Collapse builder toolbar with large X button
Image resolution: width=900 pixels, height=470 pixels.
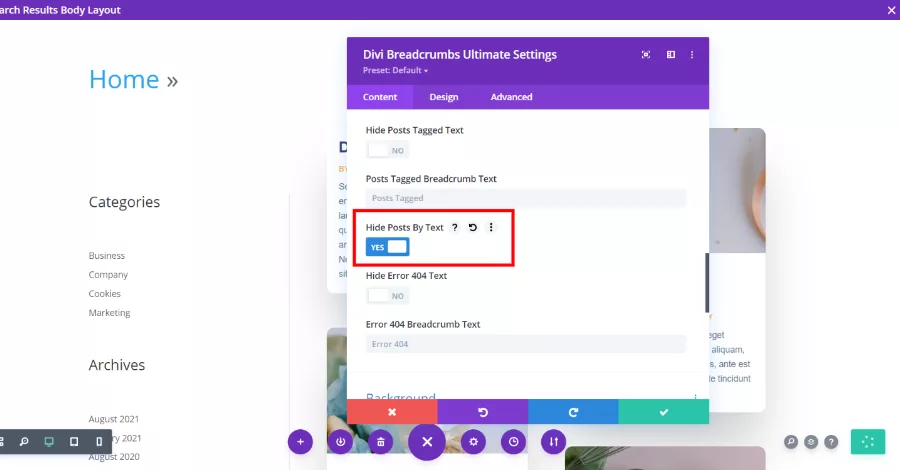coord(426,442)
